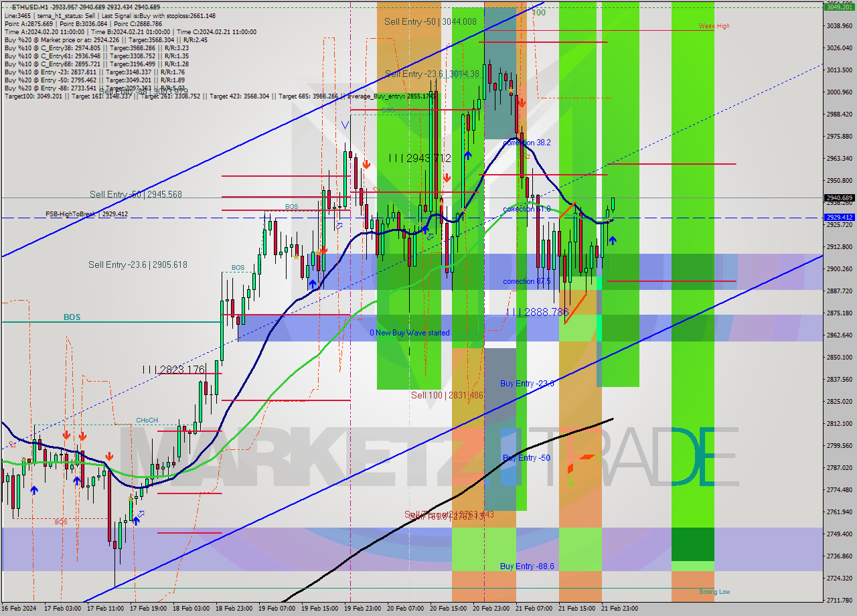Click the 'correction 38.2' label
Viewport: 857px width, 616px height.
coord(527,143)
